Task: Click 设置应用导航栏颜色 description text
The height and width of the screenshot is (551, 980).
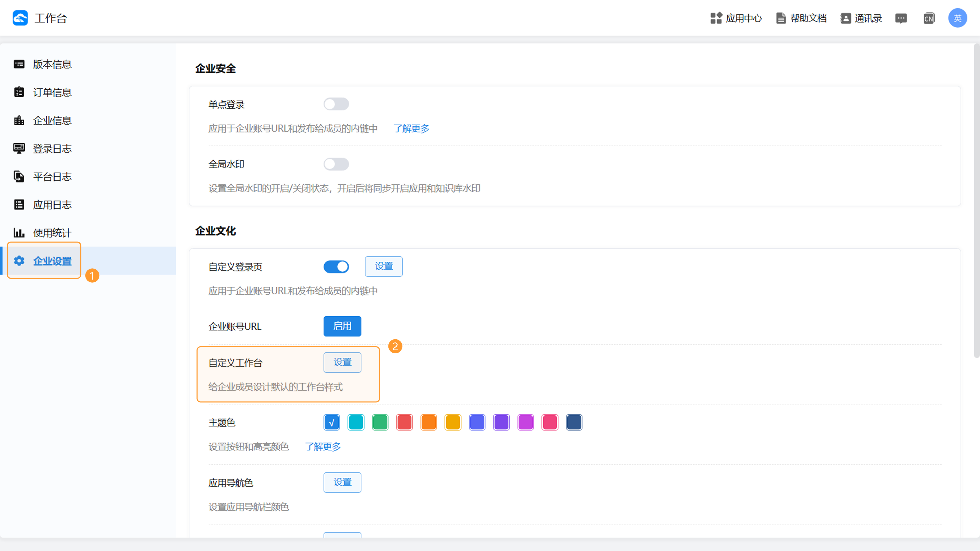Action: tap(248, 507)
